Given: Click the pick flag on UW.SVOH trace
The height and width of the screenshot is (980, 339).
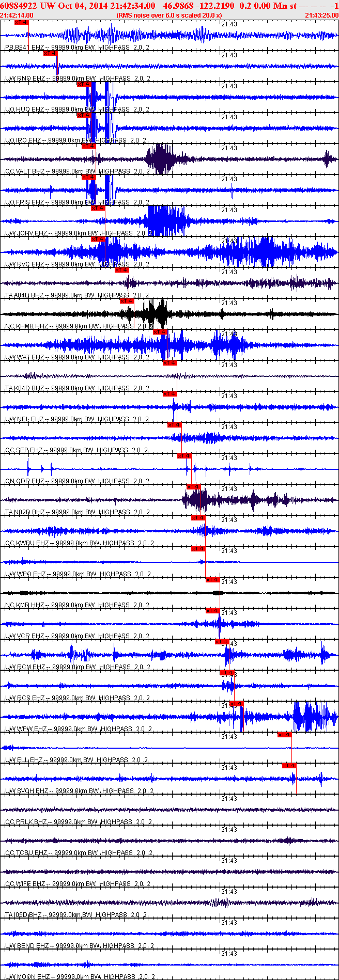Looking at the screenshot, I should tap(289, 766).
